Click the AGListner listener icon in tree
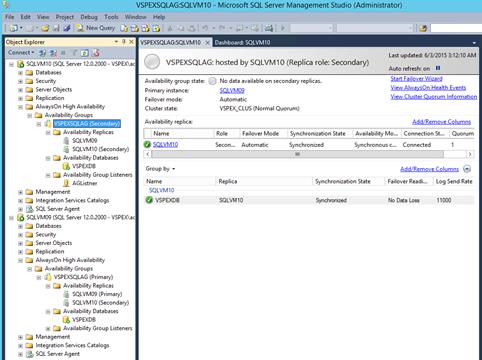The height and width of the screenshot is (360, 482). point(66,183)
